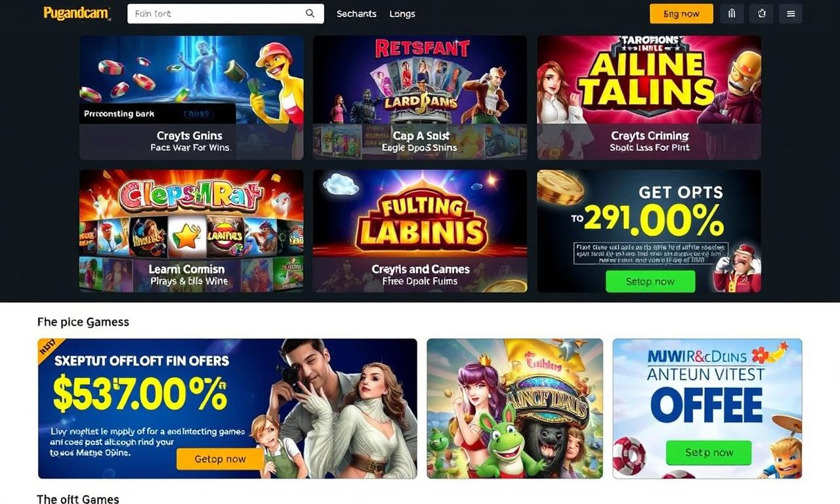The width and height of the screenshot is (840, 504).
Task: Click orange Getop now button on banner
Action: 220,459
